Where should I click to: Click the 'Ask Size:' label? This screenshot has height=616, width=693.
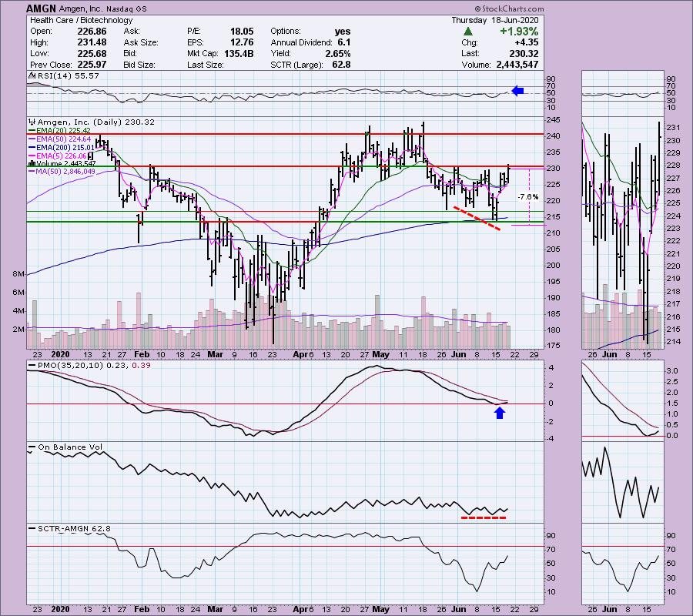coord(141,42)
